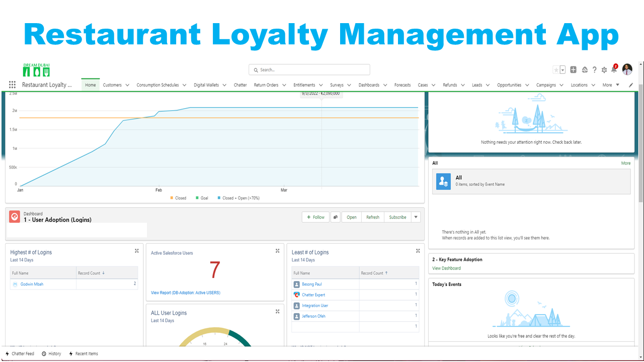Open the Forecasts tab
The height and width of the screenshot is (362, 644).
point(403,85)
